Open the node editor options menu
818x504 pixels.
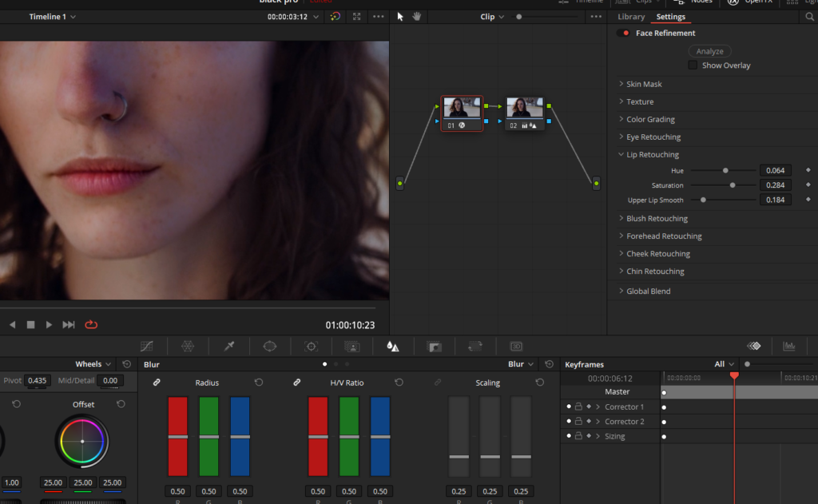[596, 17]
